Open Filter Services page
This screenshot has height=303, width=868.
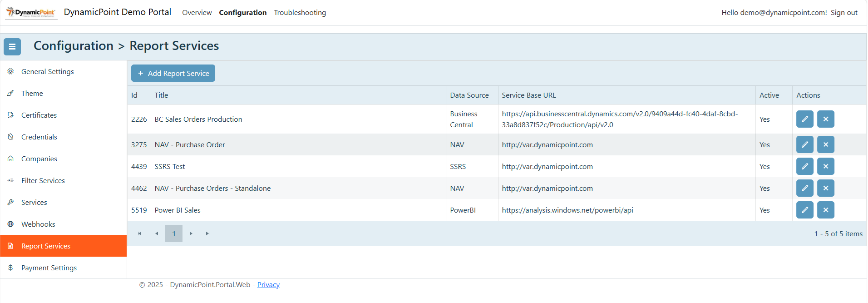[64, 180]
